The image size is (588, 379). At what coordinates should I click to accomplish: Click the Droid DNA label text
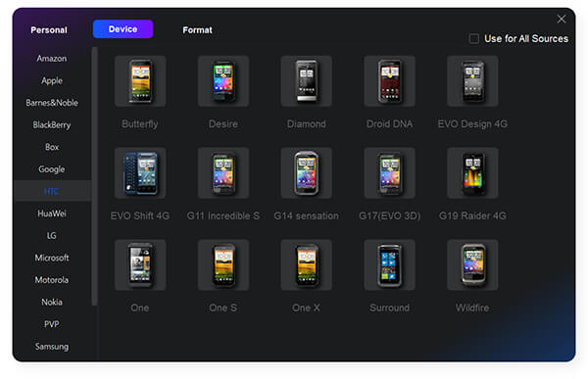(x=390, y=124)
